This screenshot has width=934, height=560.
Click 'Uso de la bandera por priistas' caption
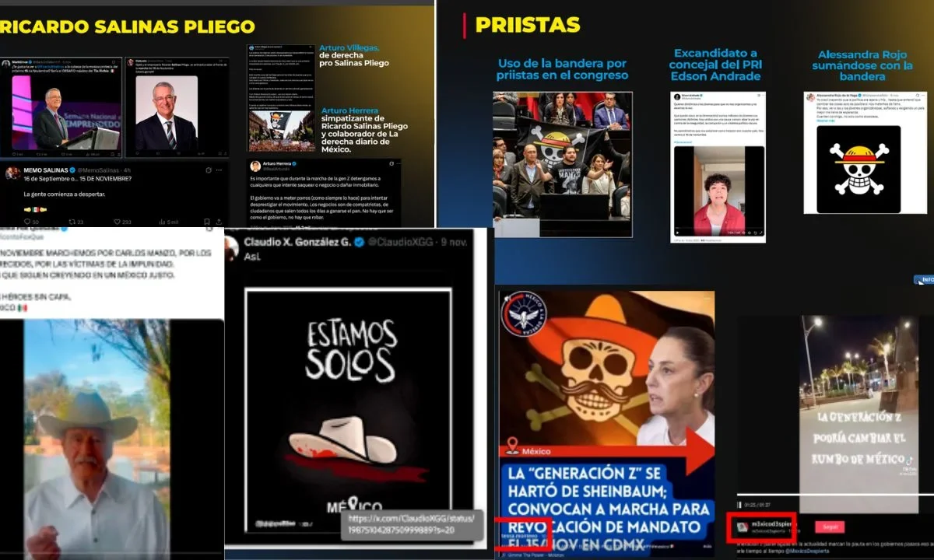pyautogui.click(x=562, y=69)
